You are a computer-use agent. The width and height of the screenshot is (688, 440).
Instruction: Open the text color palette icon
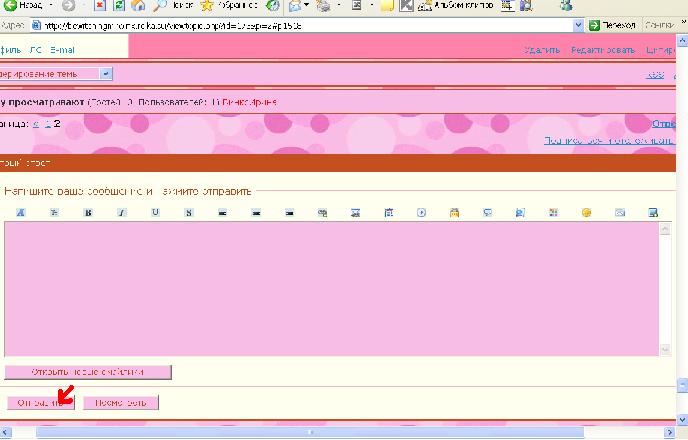553,213
